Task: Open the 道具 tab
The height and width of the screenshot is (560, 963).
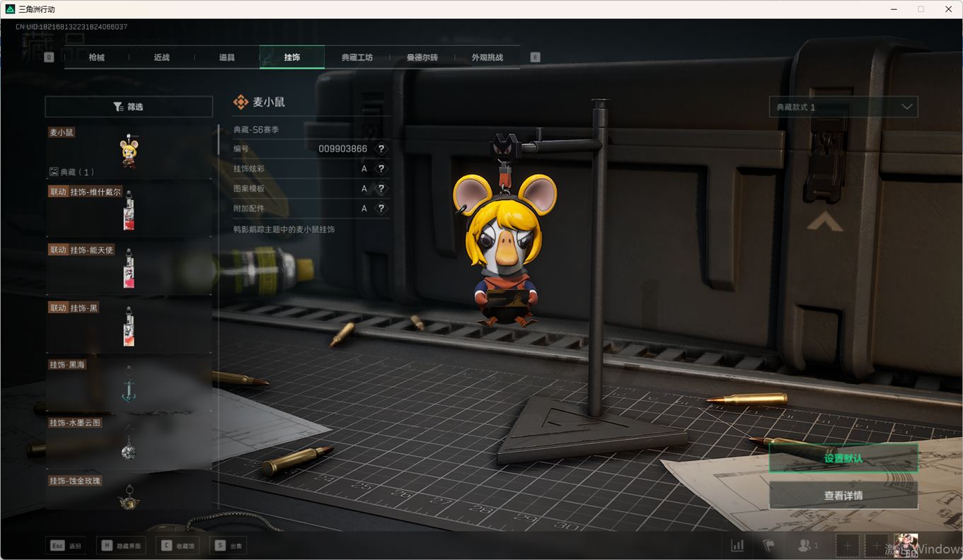Action: tap(226, 57)
